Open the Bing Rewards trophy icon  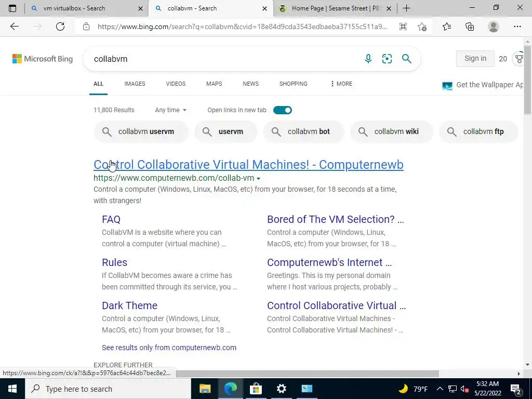click(519, 59)
